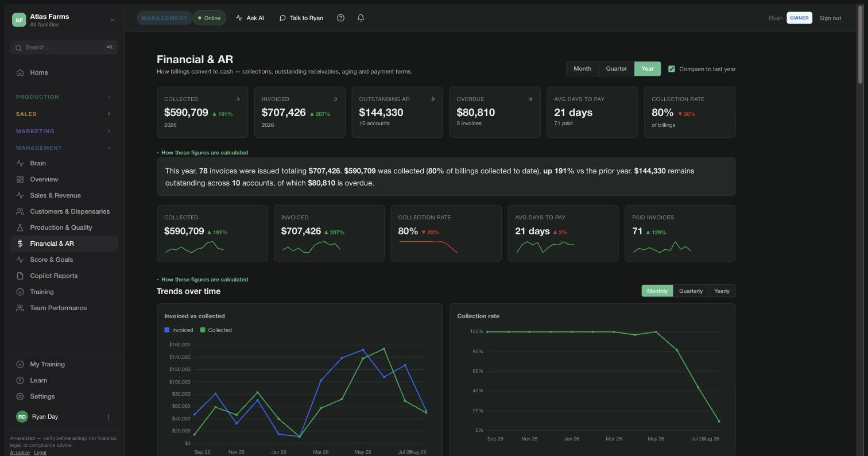
Task: Click the Training checkmark circle icon
Action: pyautogui.click(x=20, y=292)
